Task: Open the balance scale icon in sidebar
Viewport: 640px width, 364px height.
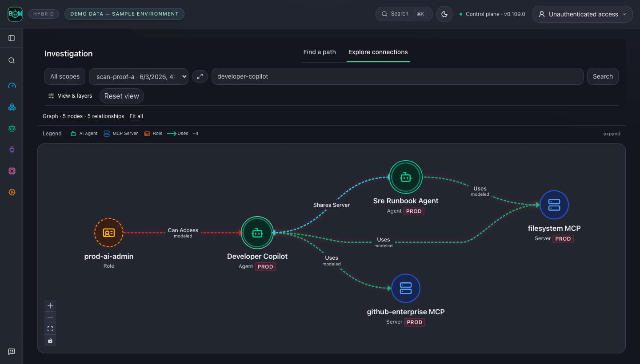Action: pyautogui.click(x=12, y=128)
